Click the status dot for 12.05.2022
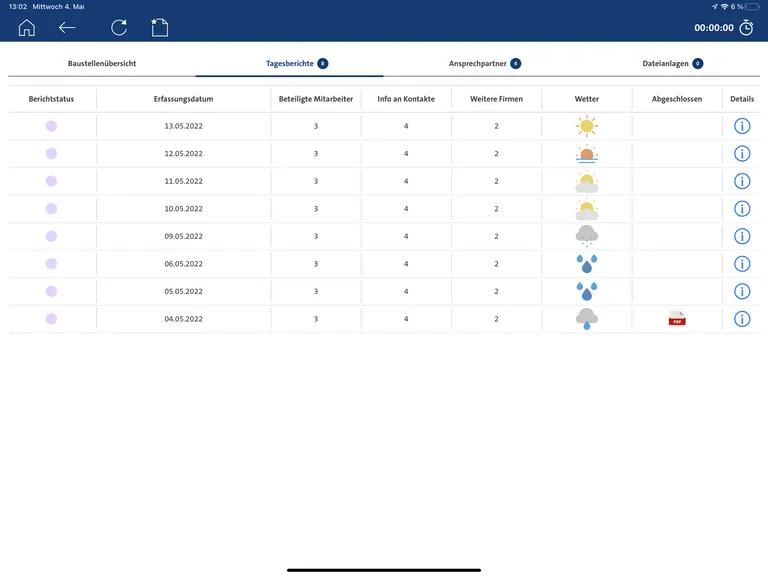768x576 pixels. coord(51,154)
